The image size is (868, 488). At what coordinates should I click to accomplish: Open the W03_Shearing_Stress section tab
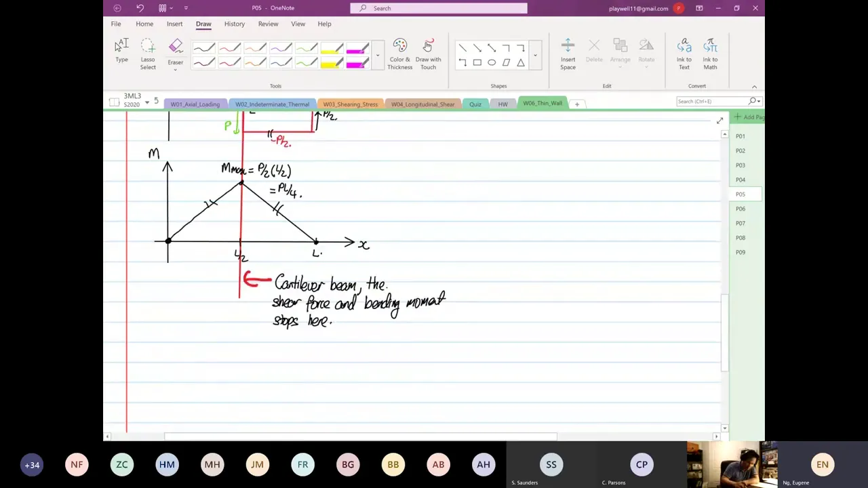(x=350, y=104)
